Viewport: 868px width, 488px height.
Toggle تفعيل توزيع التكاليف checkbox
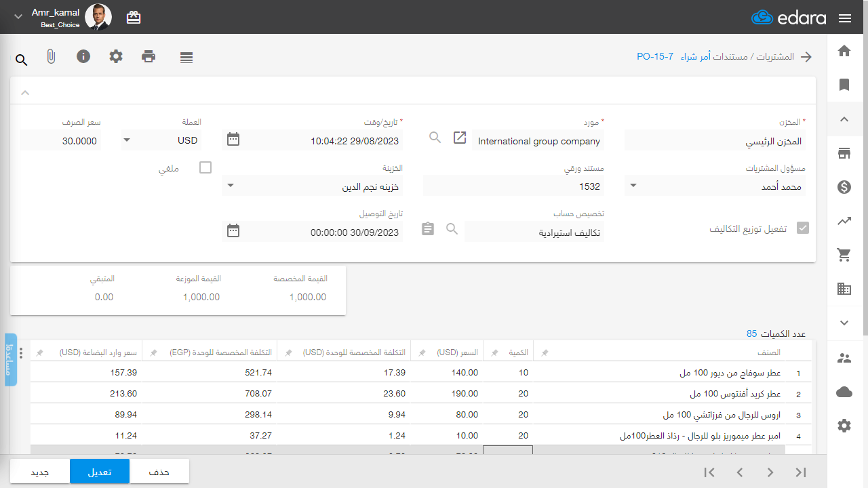coord(803,228)
